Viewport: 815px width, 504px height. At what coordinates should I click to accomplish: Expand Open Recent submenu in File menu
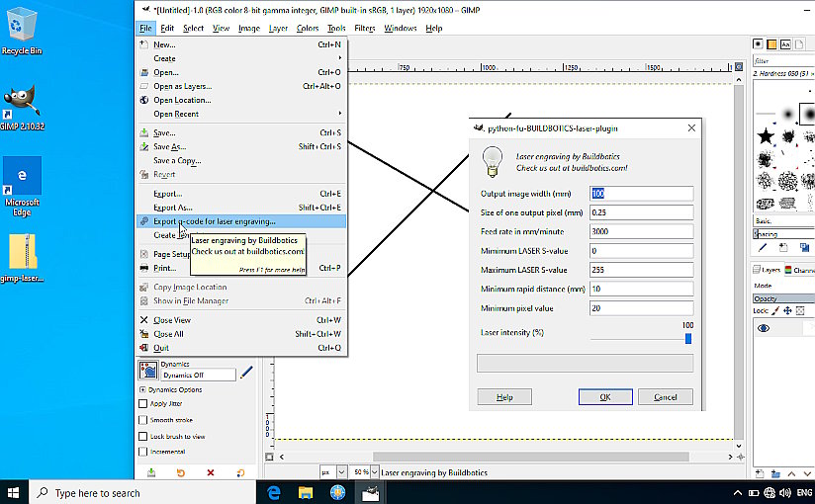tap(340, 114)
